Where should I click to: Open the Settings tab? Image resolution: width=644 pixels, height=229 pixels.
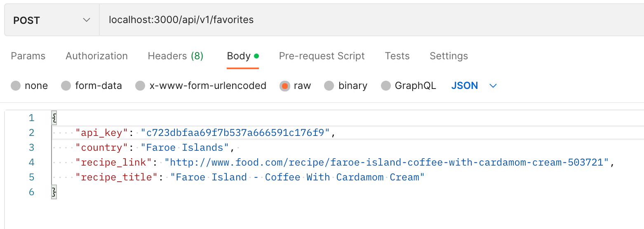[449, 56]
